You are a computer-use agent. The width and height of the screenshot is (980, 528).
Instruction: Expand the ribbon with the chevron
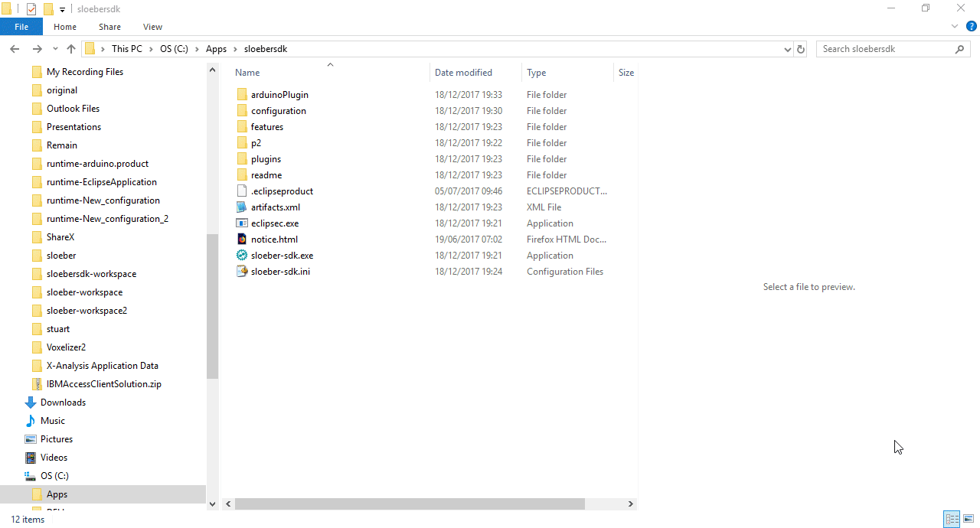tap(954, 27)
